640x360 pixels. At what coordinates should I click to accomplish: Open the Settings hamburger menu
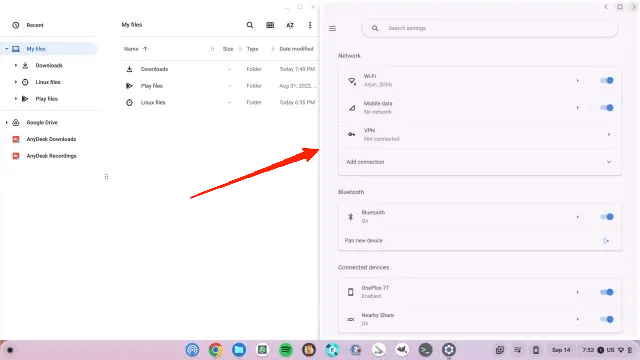[x=333, y=29]
